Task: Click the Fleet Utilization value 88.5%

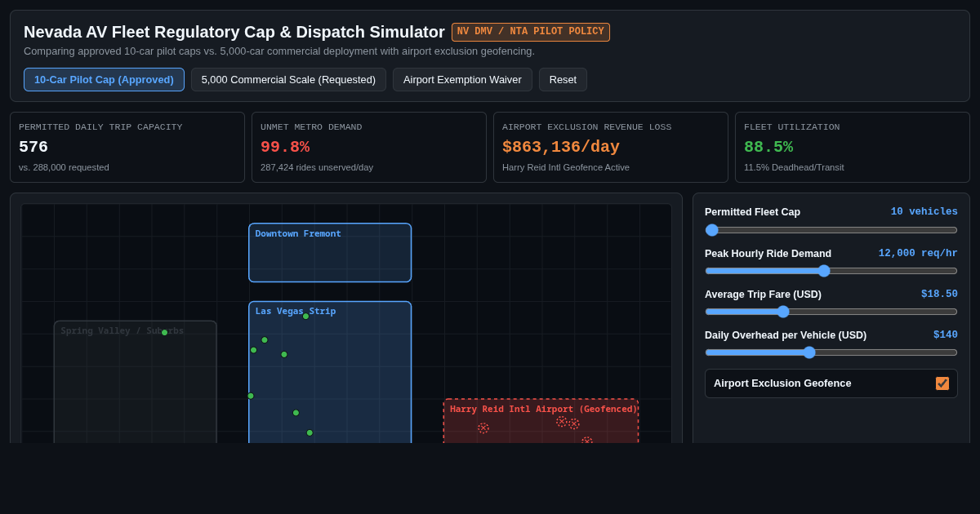Action: (768, 147)
